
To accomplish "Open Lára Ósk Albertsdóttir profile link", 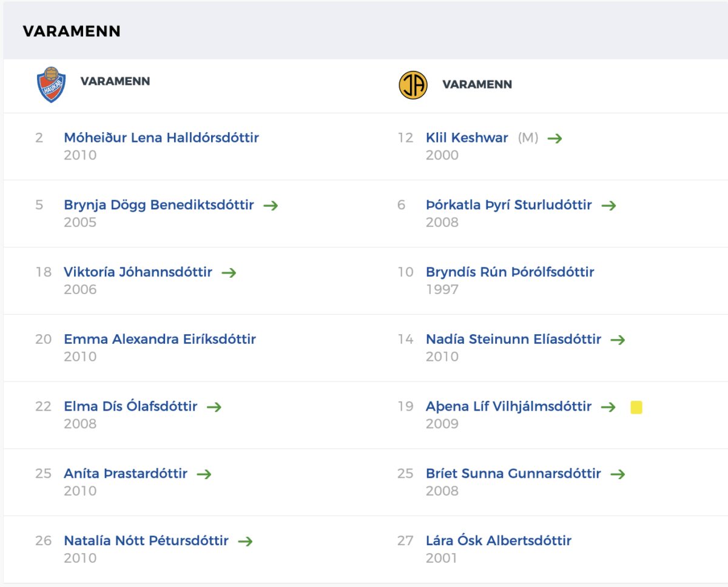I will [499, 540].
